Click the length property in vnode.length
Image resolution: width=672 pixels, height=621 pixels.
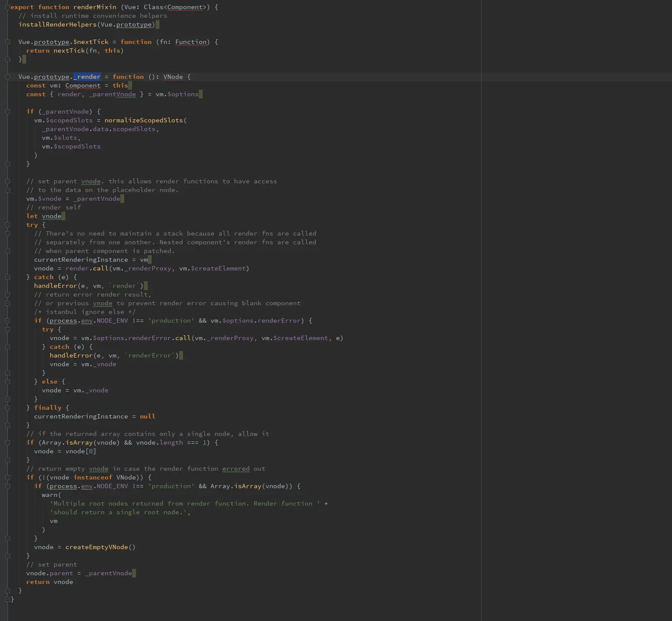(x=171, y=442)
